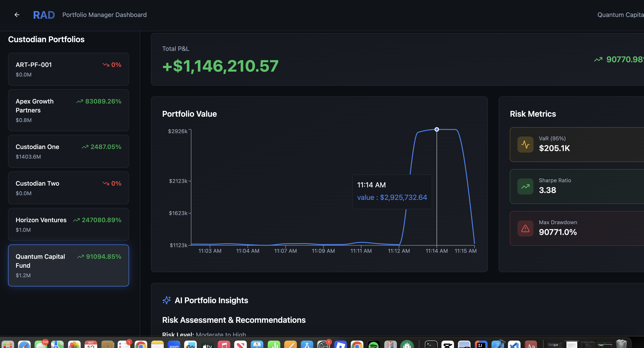Open the Custodian One portfolio card
This screenshot has width=644, height=348.
[x=68, y=151]
